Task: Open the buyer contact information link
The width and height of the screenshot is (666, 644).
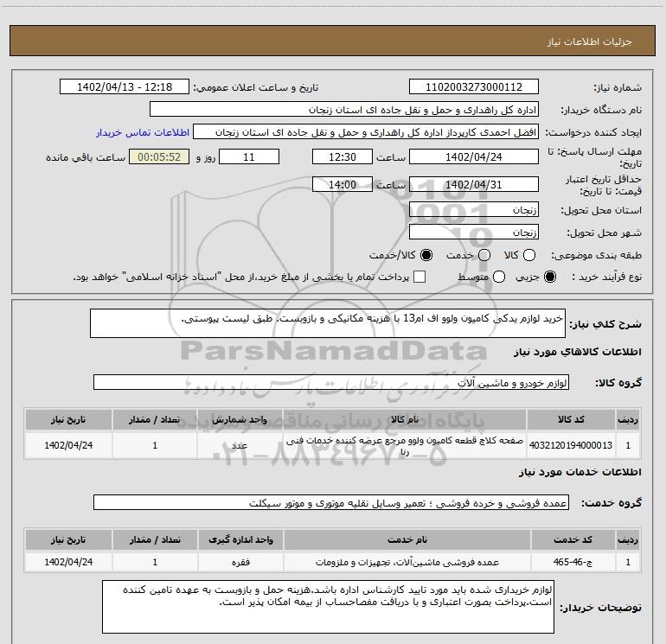Action: click(x=143, y=132)
